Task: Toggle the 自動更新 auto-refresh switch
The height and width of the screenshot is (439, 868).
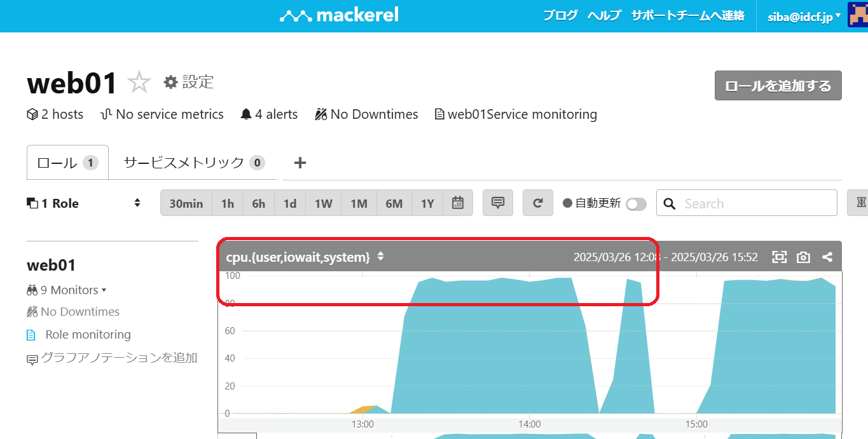Action: point(636,204)
